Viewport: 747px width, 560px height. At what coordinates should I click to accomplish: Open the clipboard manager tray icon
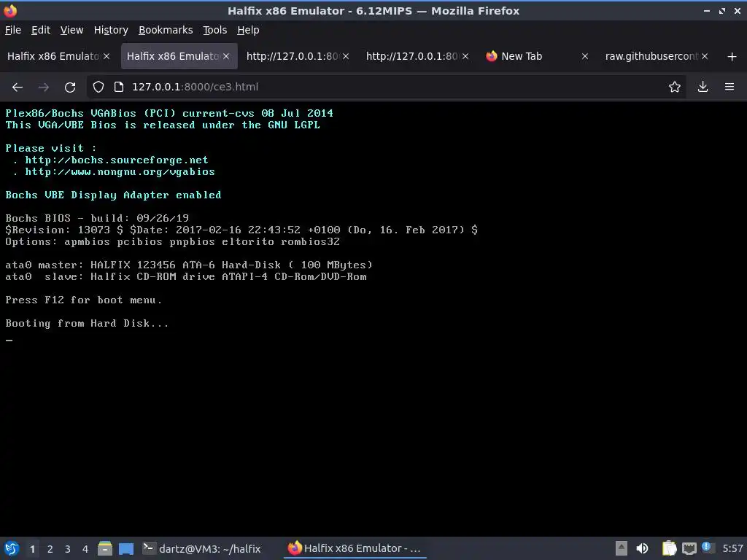[670, 548]
